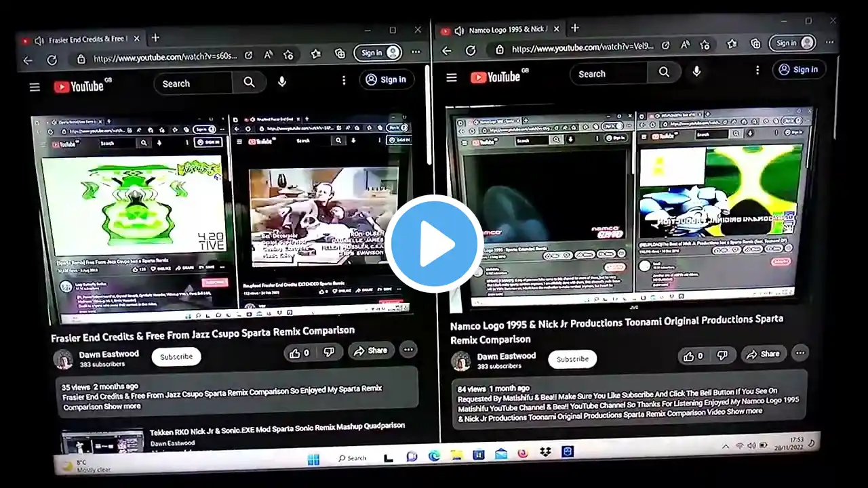Open YouTube settings dots in right window
The image size is (868, 488).
(757, 70)
